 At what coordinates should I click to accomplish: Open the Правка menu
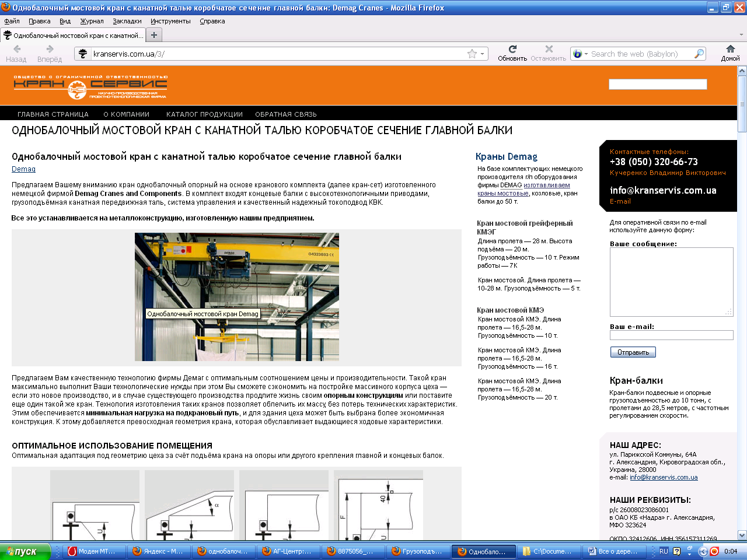[x=40, y=21]
